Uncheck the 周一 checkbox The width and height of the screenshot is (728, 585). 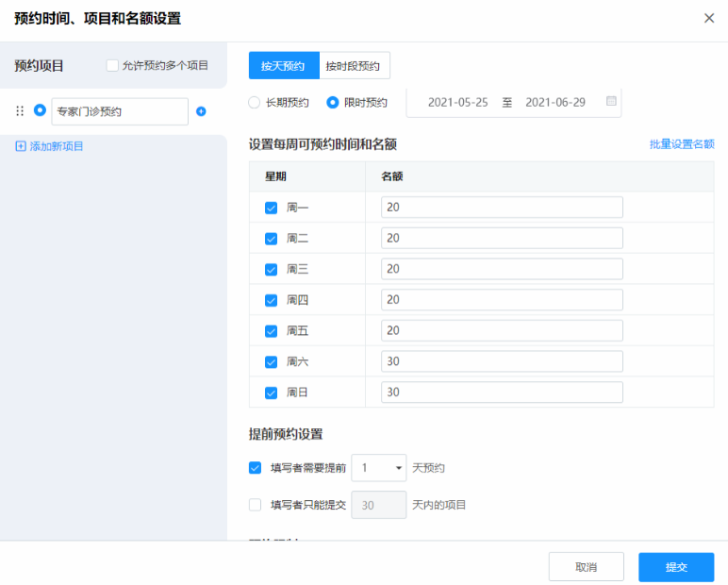(271, 208)
